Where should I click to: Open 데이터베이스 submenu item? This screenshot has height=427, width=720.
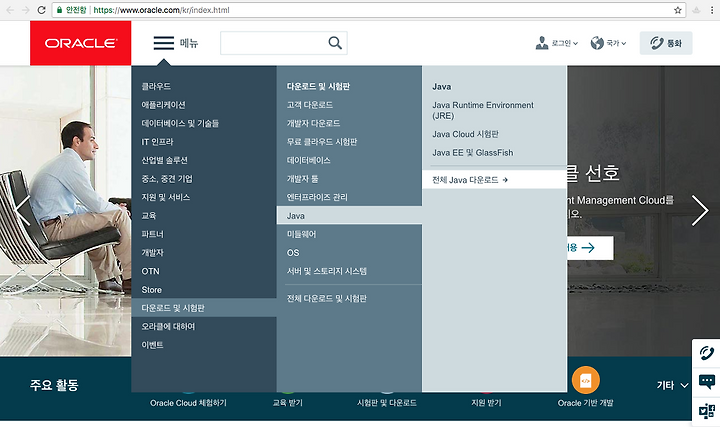[x=309, y=160]
